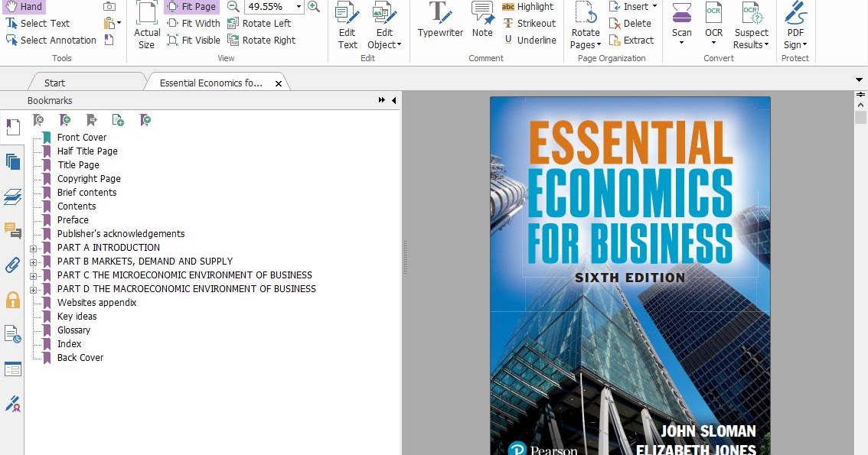Choose the Strikeout tool
Viewport: 868px width, 455px height.
530,23
